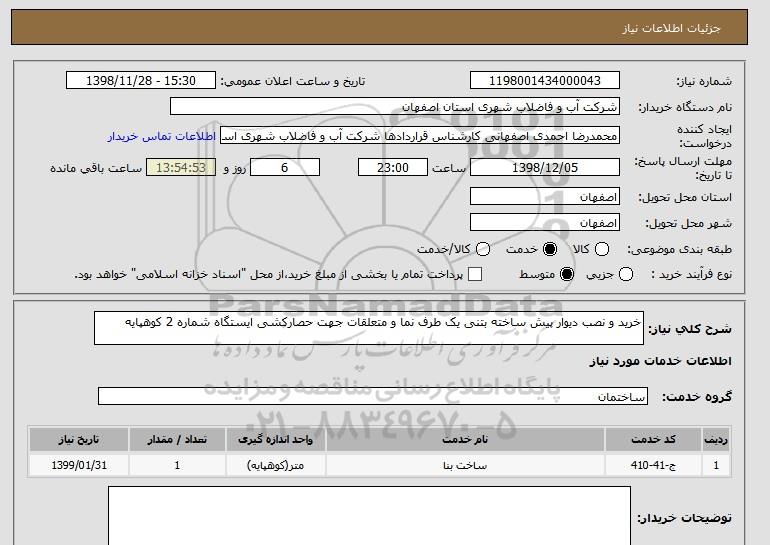Click the شماره نیاز field 1198001434000043
Image resolution: width=770 pixels, height=545 pixels.
click(x=545, y=81)
